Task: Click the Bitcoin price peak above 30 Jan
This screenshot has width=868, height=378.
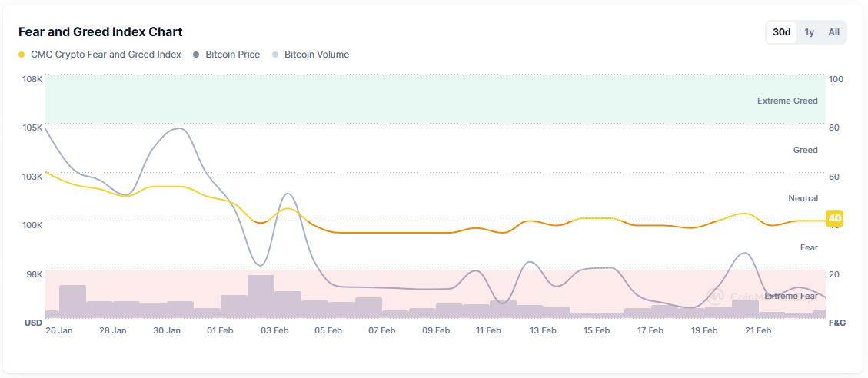Action: pos(180,128)
